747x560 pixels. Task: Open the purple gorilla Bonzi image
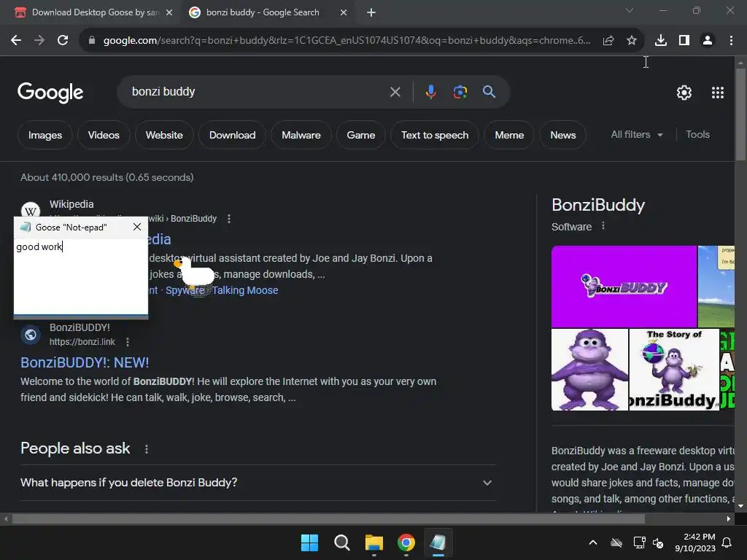589,370
